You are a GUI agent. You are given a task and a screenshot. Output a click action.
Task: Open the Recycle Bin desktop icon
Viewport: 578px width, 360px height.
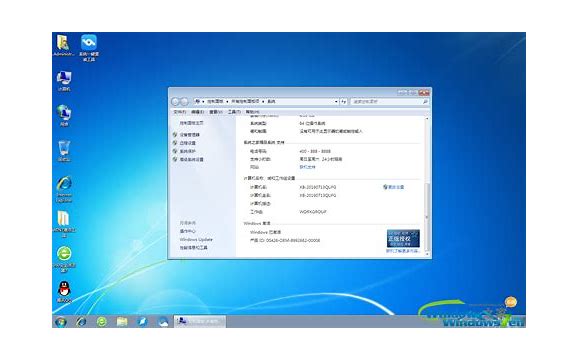pyautogui.click(x=64, y=151)
